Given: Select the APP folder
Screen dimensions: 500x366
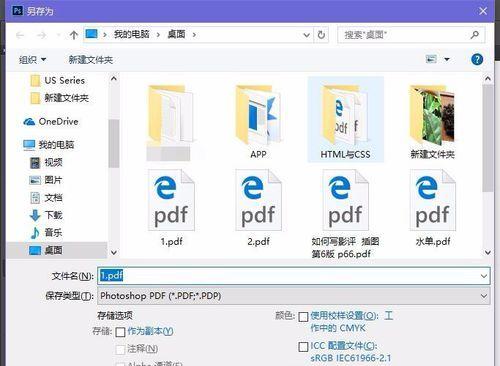Looking at the screenshot, I should (258, 122).
